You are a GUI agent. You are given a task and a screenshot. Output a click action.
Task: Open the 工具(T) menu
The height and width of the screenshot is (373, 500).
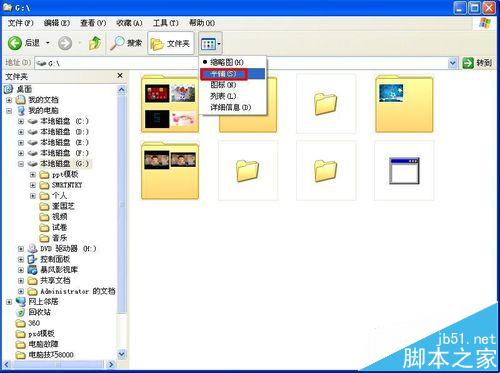tap(166, 23)
